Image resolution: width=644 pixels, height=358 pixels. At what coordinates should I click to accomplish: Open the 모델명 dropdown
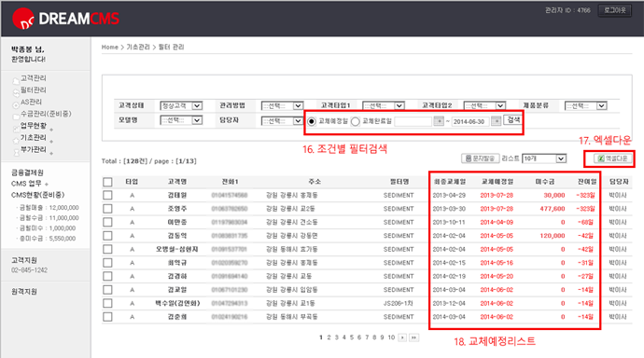[x=181, y=120]
